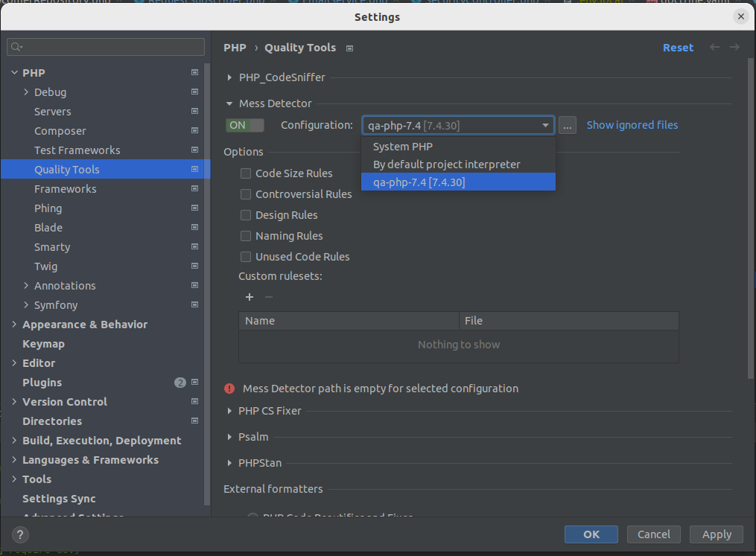Image resolution: width=756 pixels, height=556 pixels.
Task: Click the project-level icon beside Twig
Action: 195,266
